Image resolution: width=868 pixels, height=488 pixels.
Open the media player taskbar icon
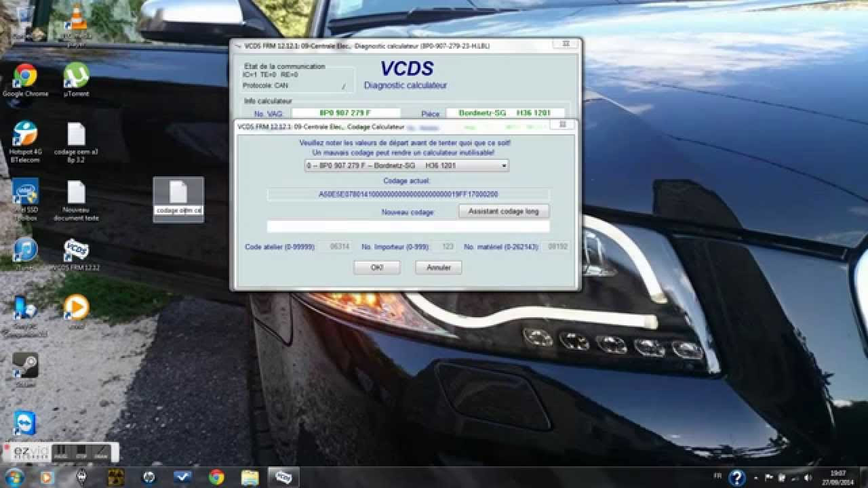click(47, 477)
